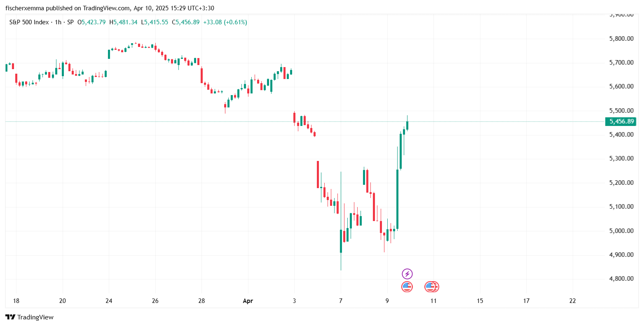
Task: Click the 5,000.00 price axis label
Action: click(621, 231)
